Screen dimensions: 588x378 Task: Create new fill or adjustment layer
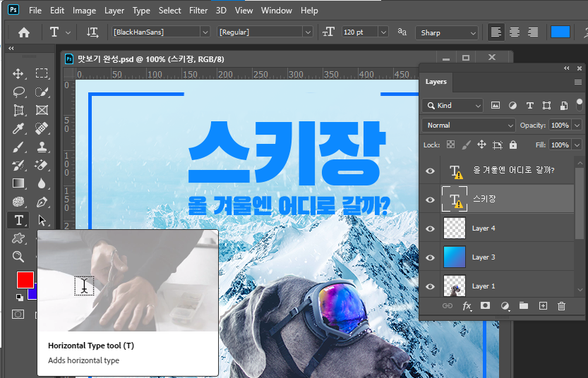tap(505, 306)
